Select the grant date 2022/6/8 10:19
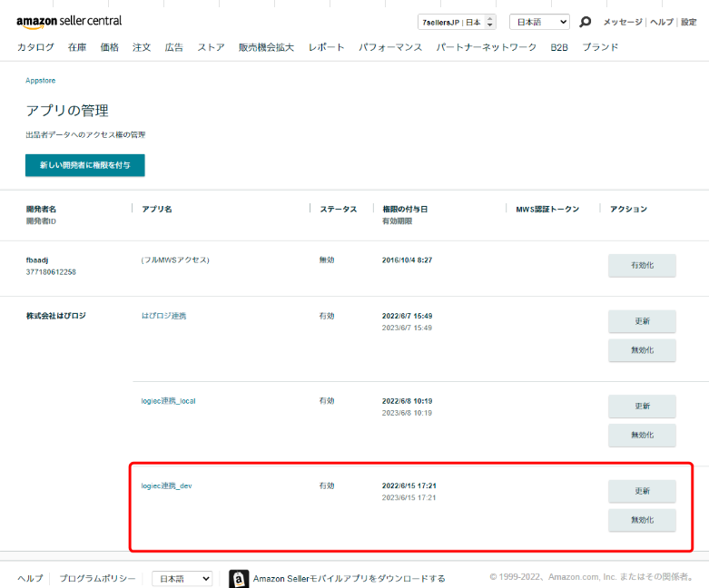Viewport: 709px width, 588px height. 407,401
